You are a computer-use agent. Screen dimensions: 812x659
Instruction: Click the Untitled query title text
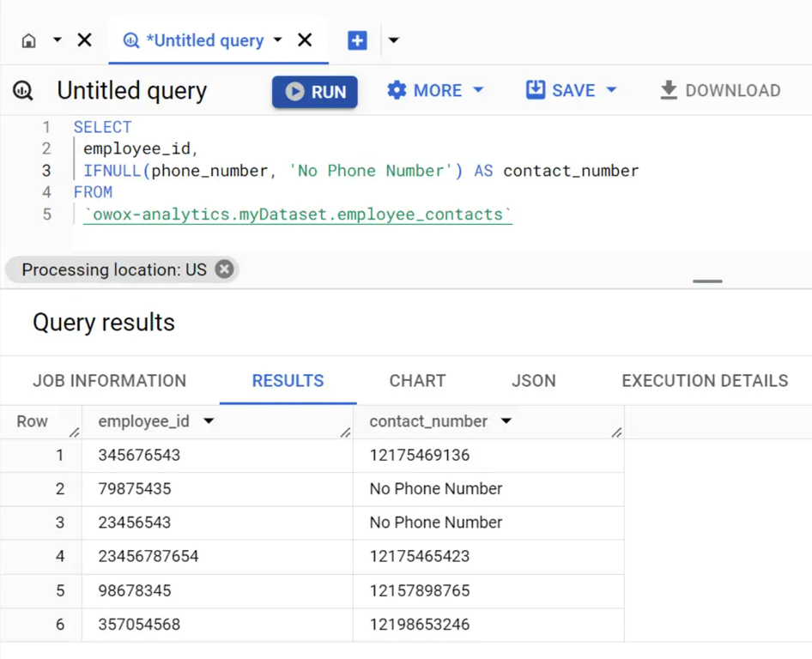(x=132, y=91)
